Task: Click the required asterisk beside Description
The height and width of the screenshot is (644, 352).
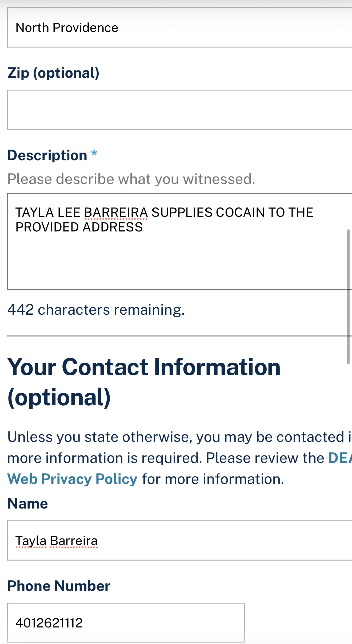Action: pyautogui.click(x=94, y=154)
